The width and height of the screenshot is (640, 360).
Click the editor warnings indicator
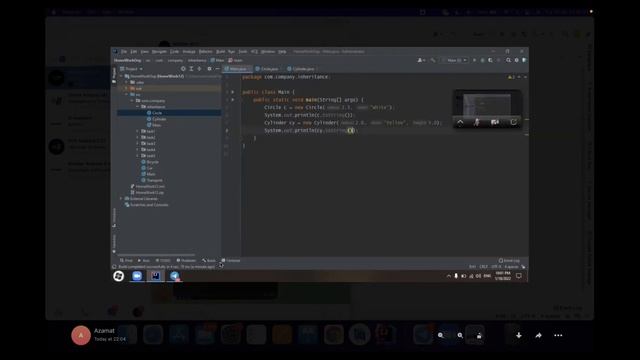[511, 77]
